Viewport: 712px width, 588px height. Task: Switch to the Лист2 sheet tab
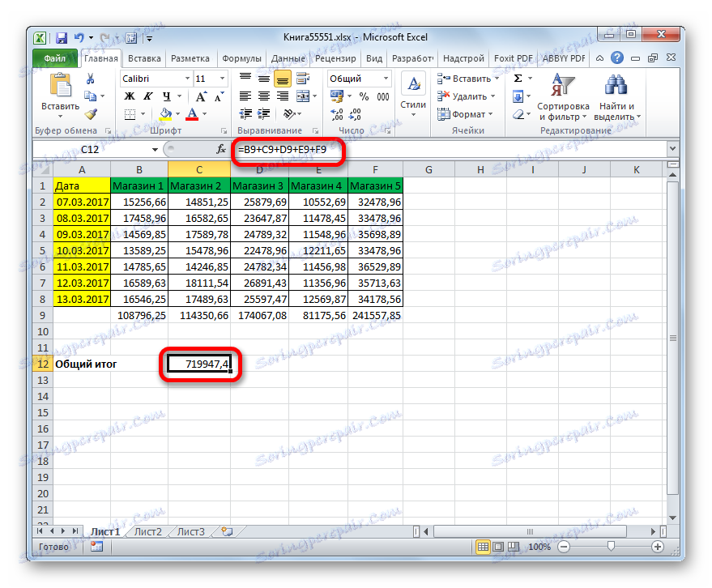(x=148, y=532)
